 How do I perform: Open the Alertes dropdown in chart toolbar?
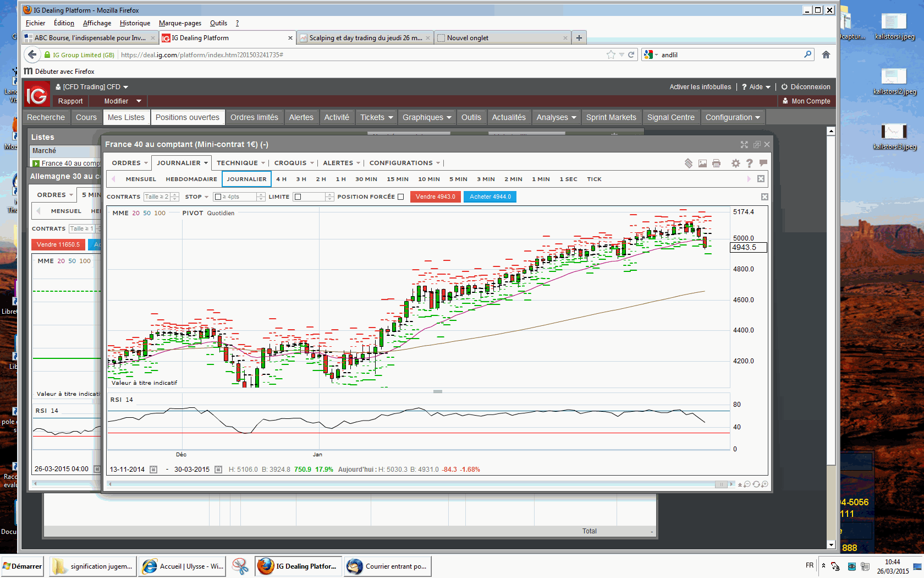click(342, 163)
